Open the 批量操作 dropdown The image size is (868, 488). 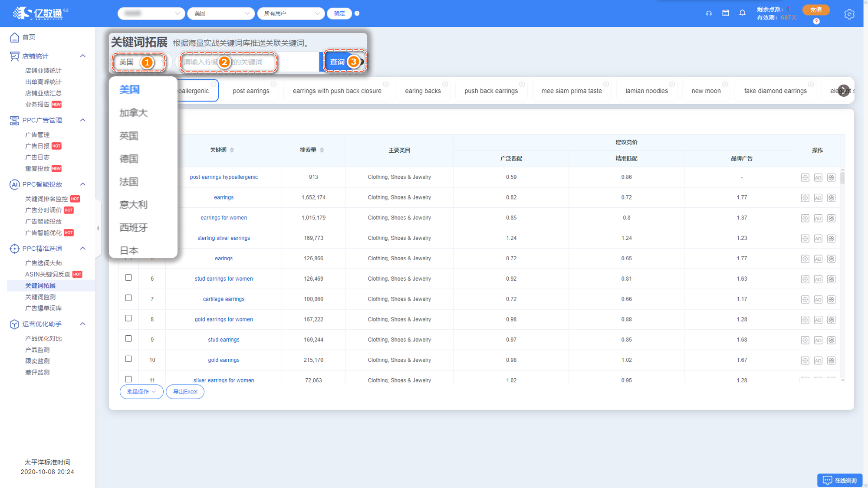(x=141, y=392)
